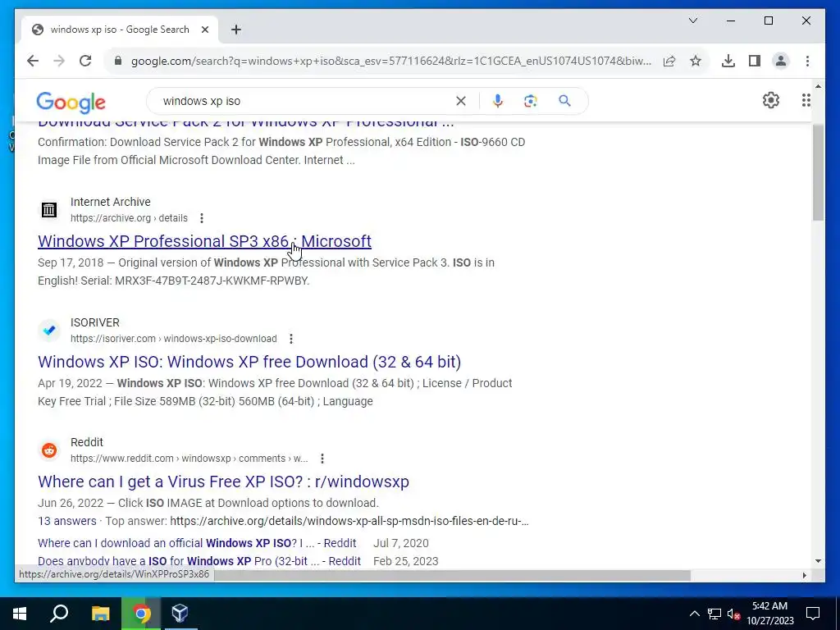Clear the search box text

[461, 101]
